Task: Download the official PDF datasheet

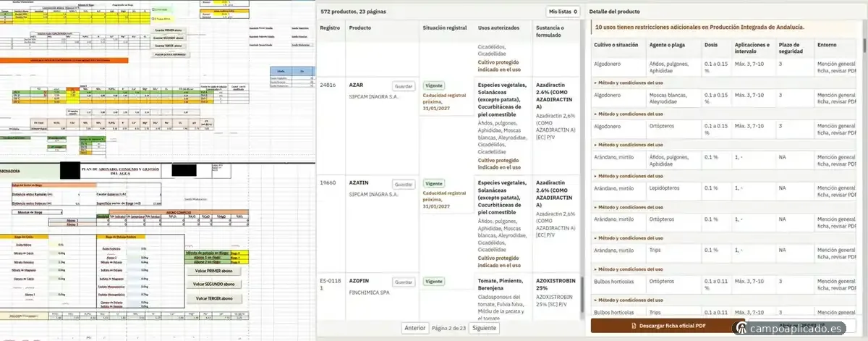Action: click(668, 326)
